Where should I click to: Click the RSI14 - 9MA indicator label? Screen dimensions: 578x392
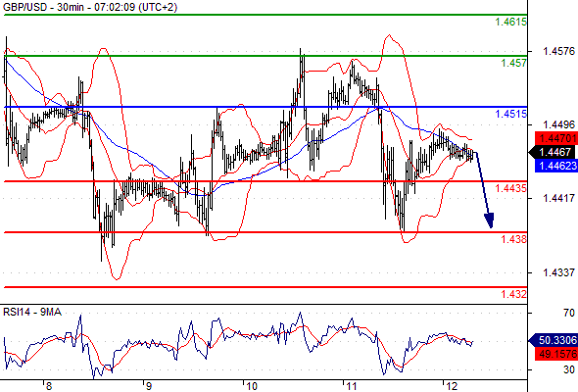(32, 312)
